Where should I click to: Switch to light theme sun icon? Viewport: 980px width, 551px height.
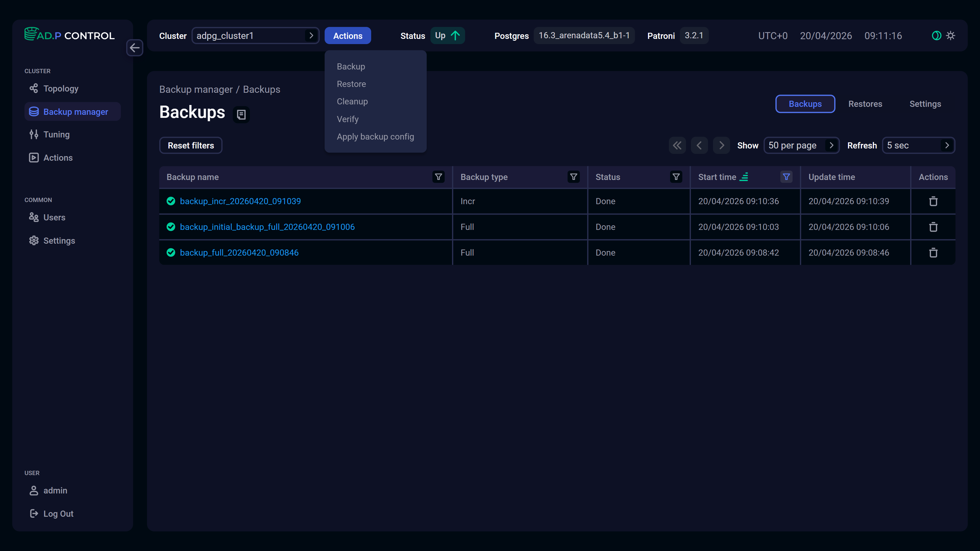click(951, 36)
